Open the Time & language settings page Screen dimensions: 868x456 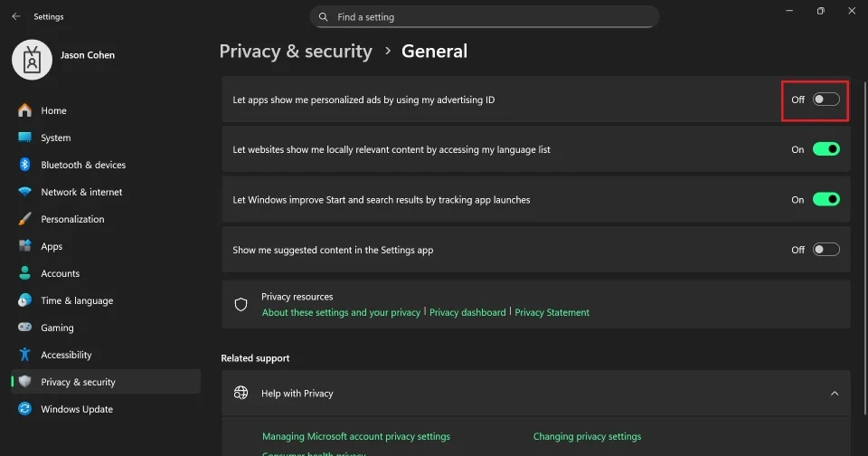click(77, 300)
